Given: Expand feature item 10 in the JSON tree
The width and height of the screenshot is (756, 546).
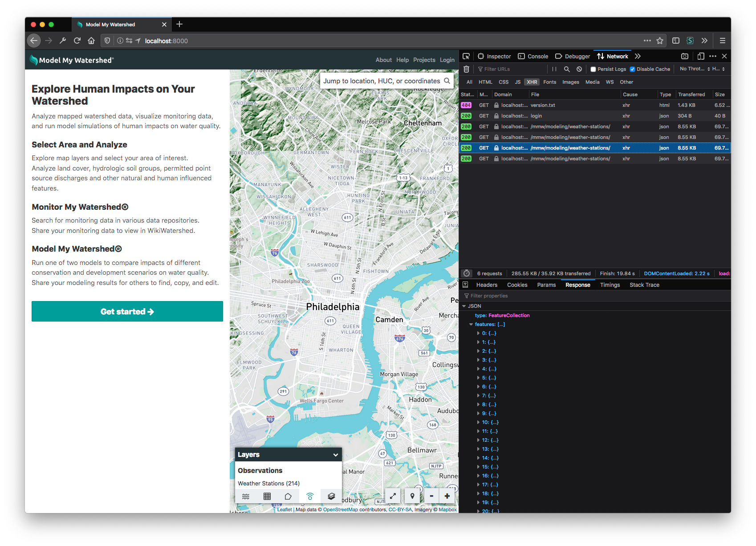Looking at the screenshot, I should pos(478,422).
